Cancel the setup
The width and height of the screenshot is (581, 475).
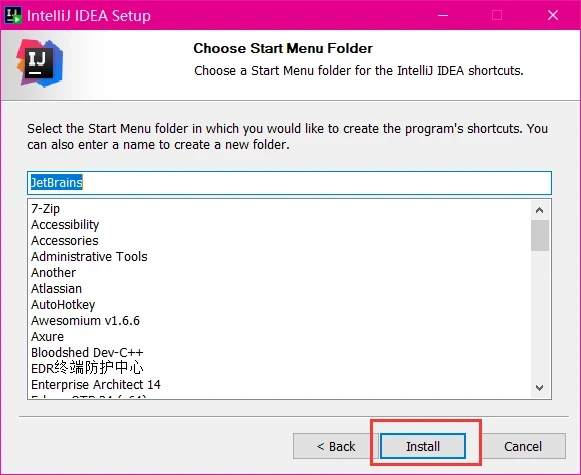coord(523,446)
